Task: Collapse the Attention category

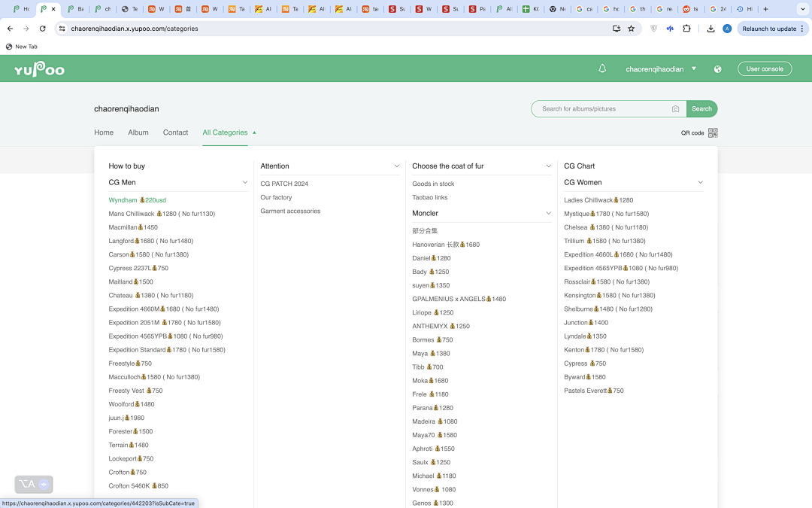Action: point(397,166)
